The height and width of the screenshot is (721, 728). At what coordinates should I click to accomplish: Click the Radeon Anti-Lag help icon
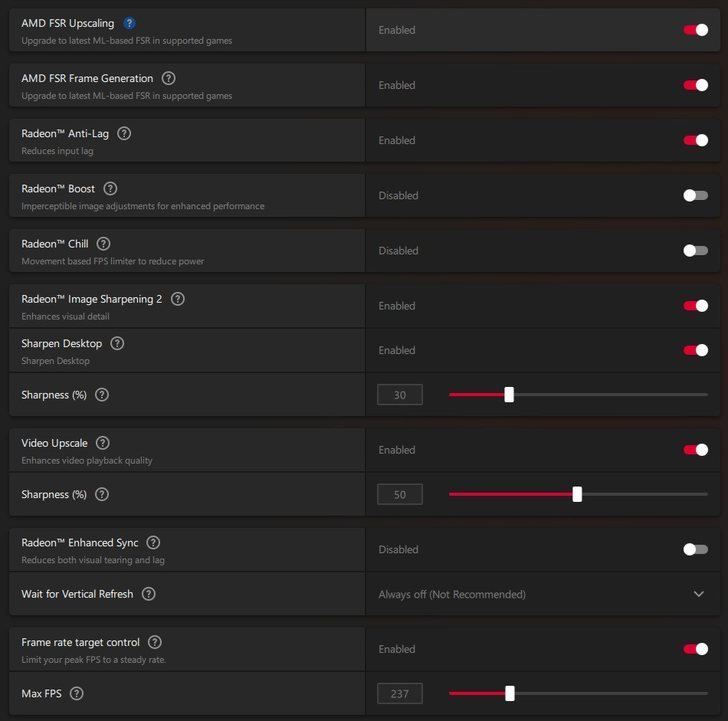point(124,133)
